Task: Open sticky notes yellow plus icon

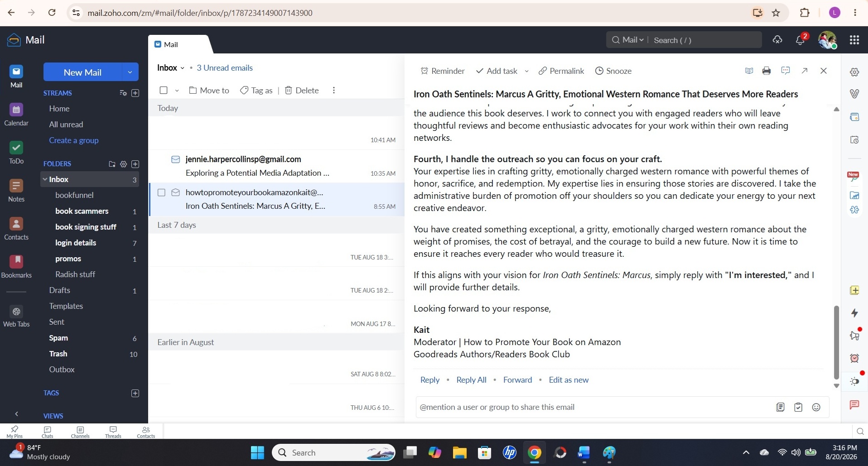Action: click(854, 290)
